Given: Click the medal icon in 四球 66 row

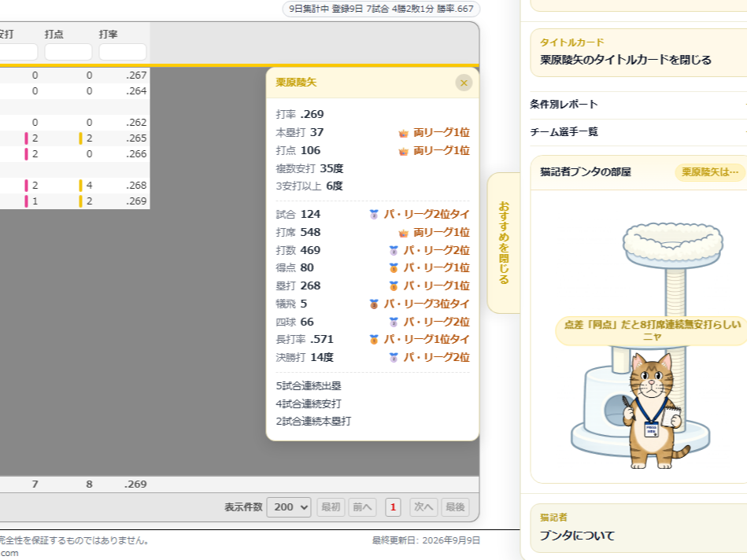Looking at the screenshot, I should pos(394,322).
